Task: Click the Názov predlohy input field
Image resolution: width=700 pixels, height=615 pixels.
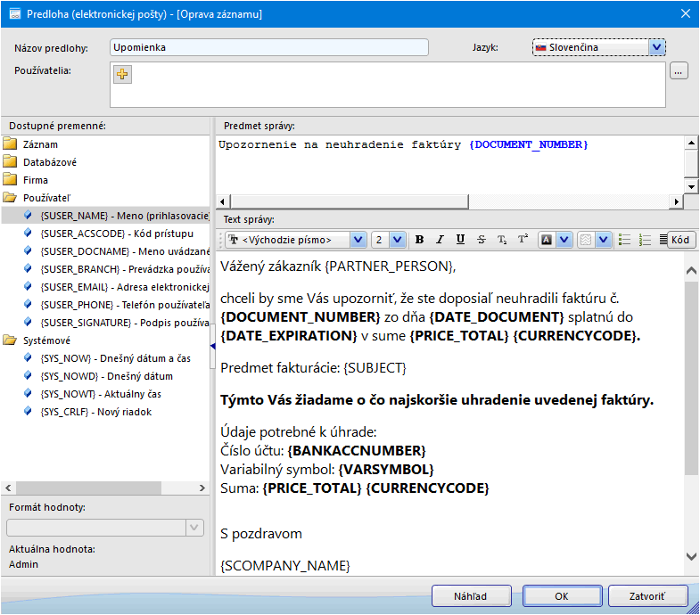Action: click(268, 47)
